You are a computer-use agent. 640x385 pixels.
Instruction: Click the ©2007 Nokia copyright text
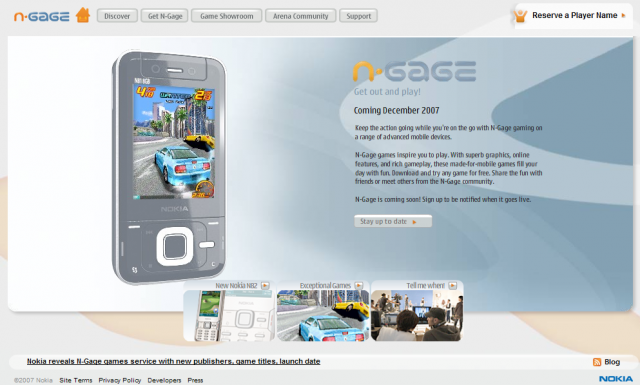(33, 380)
